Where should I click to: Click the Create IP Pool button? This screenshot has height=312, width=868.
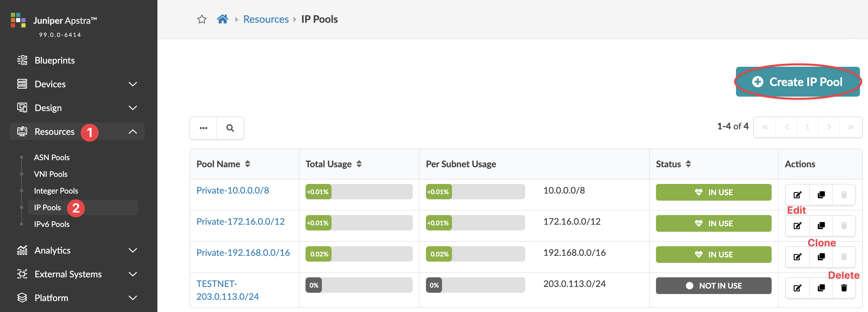(798, 82)
